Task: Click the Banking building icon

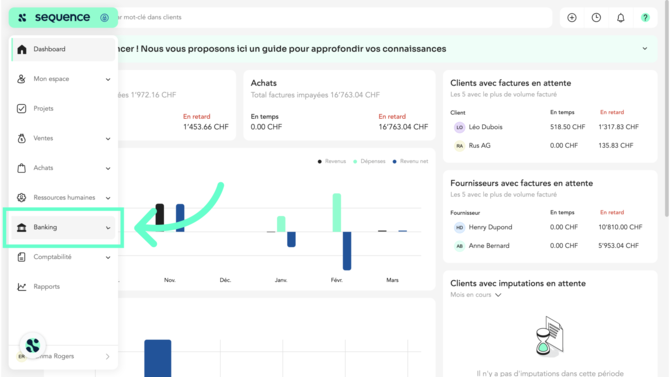Action: pos(21,227)
